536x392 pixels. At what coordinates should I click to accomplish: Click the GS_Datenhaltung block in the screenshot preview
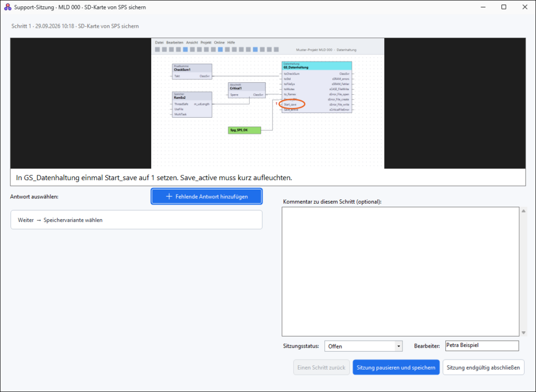point(317,87)
